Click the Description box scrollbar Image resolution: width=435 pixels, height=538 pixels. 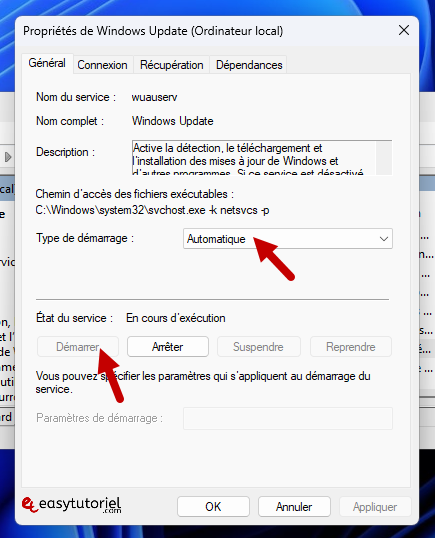[384, 158]
